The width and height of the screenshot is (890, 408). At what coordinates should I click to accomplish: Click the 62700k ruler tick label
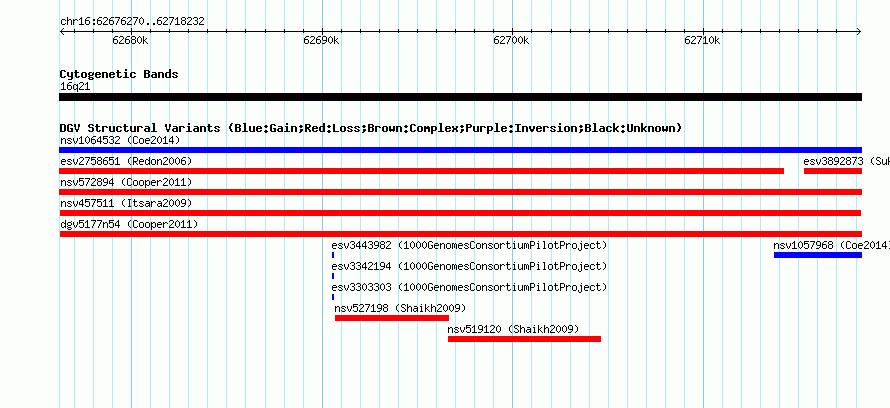(511, 40)
